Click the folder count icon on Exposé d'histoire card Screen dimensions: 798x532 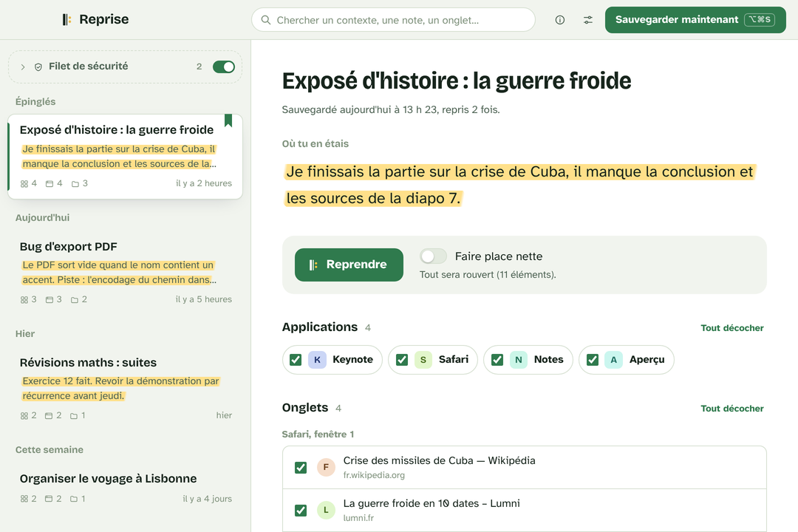(75, 184)
